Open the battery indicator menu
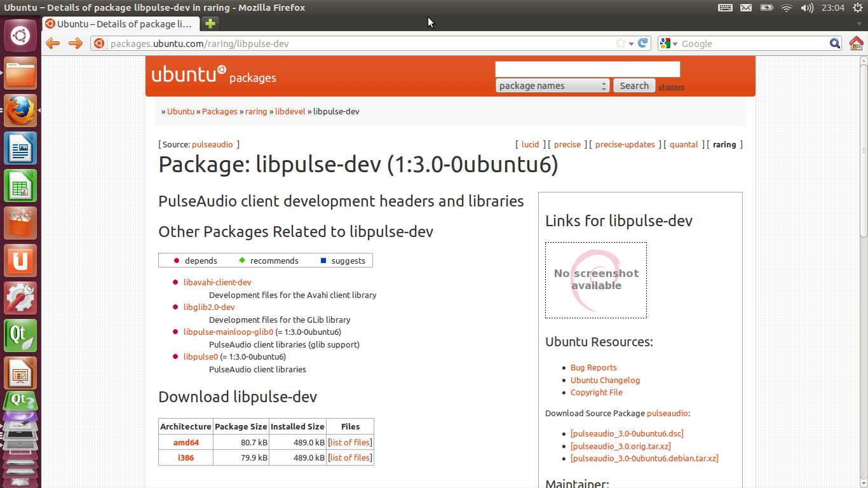868x488 pixels. point(766,8)
